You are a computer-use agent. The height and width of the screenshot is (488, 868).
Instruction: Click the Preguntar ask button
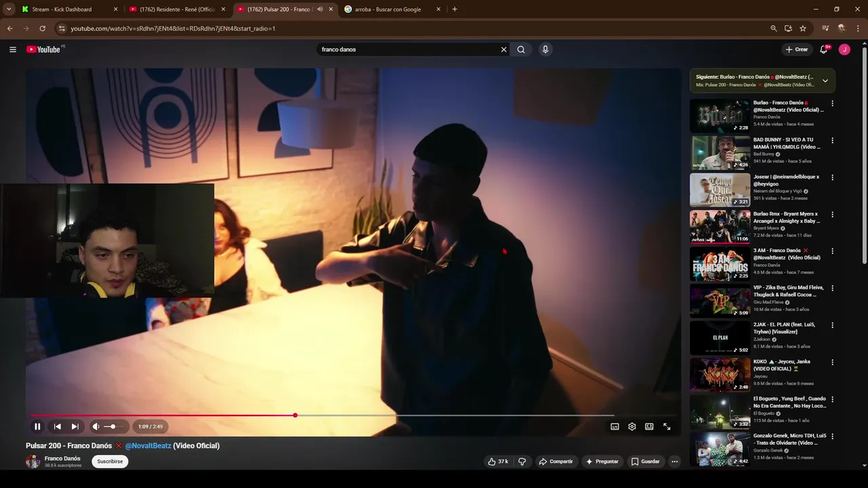point(602,462)
